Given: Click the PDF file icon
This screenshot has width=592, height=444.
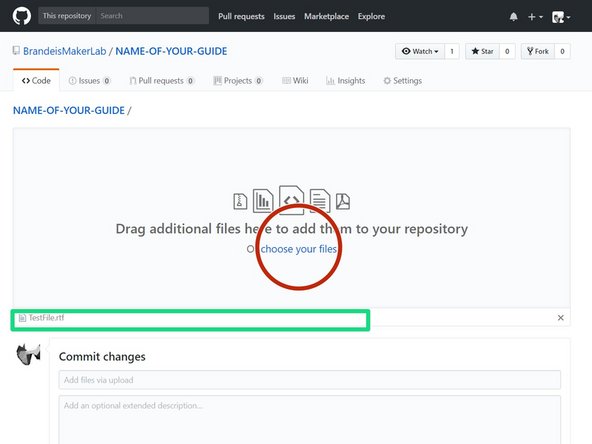Looking at the screenshot, I should (343, 201).
